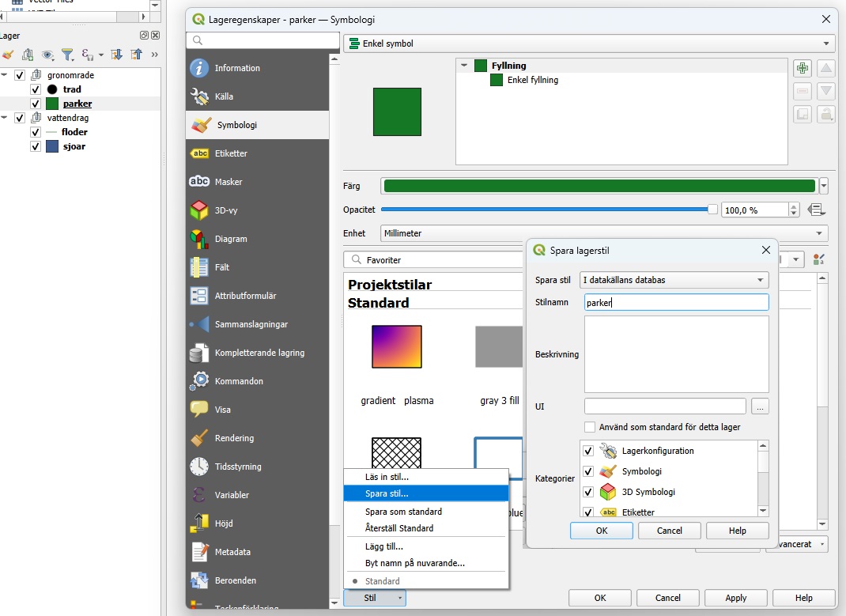Click the green Färg color bar
This screenshot has width=846, height=616.
coord(599,186)
